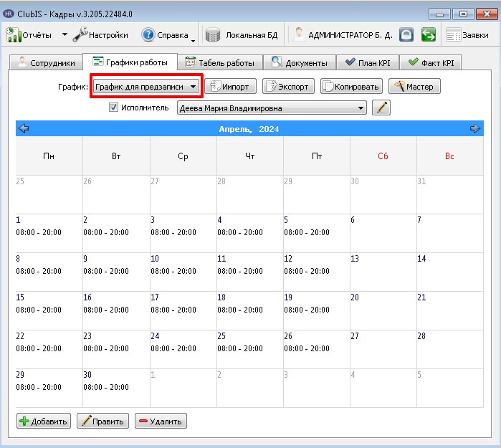Click the Локальная БД database icon
Viewport: 501px width, 448px height.
tap(212, 35)
